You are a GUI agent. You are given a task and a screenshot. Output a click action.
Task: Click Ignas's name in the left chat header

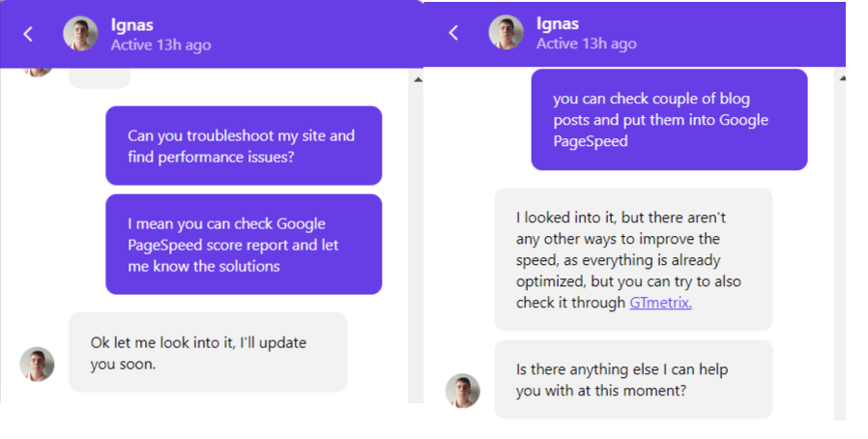[x=131, y=25]
